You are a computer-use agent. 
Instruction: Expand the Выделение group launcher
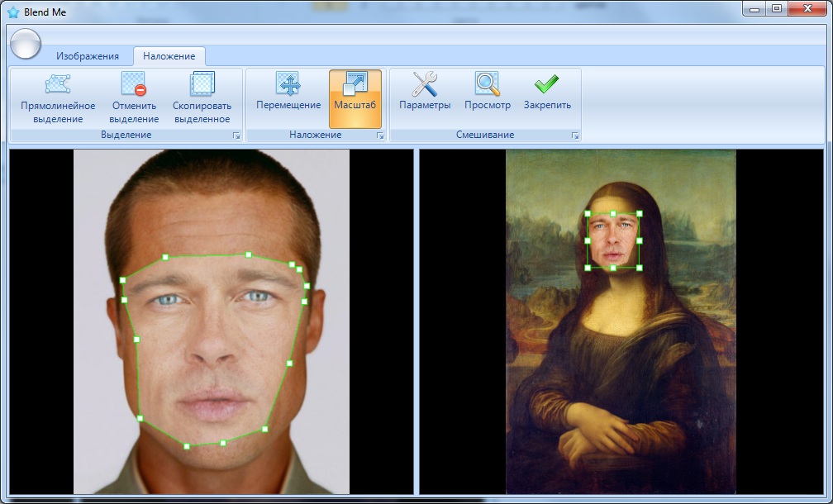236,135
